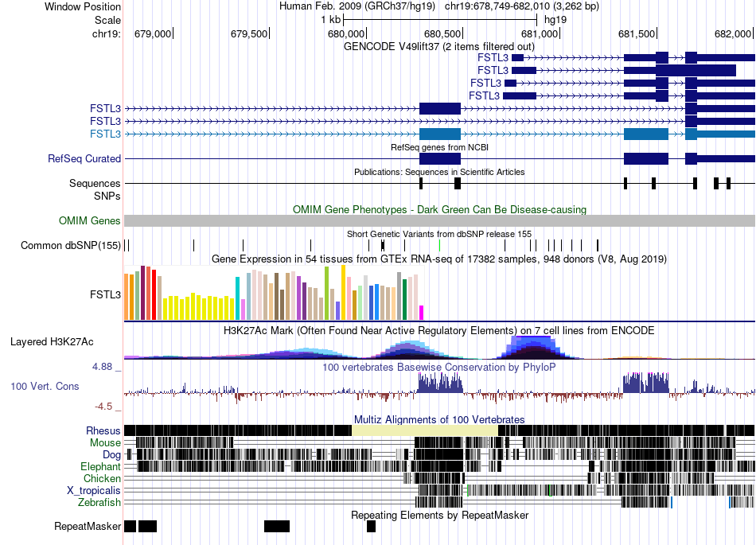Select the Zebrafish alignment row label
756x545 pixels.
tap(99, 502)
